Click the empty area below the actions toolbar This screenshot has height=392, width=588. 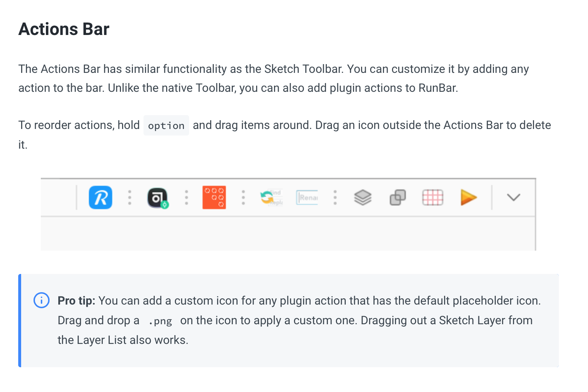point(288,234)
